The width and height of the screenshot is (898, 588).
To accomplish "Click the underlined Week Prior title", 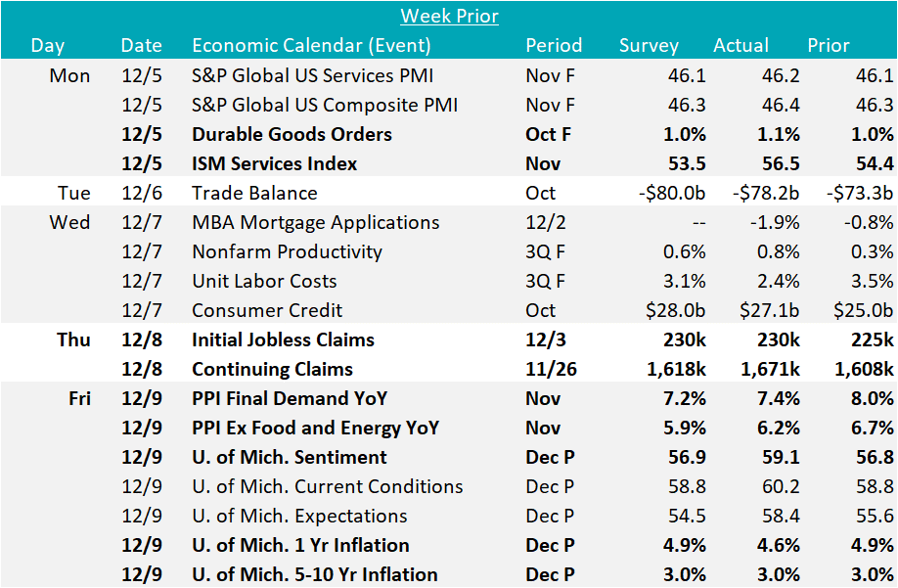I will [x=449, y=16].
